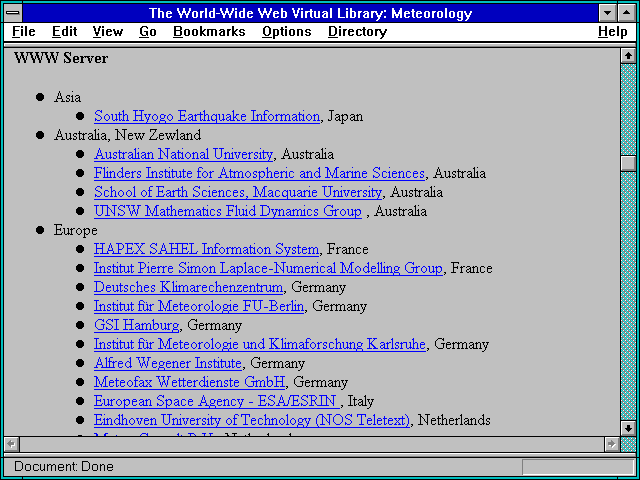Open the window system control menu box
The image size is (640, 480).
pyautogui.click(x=13, y=13)
